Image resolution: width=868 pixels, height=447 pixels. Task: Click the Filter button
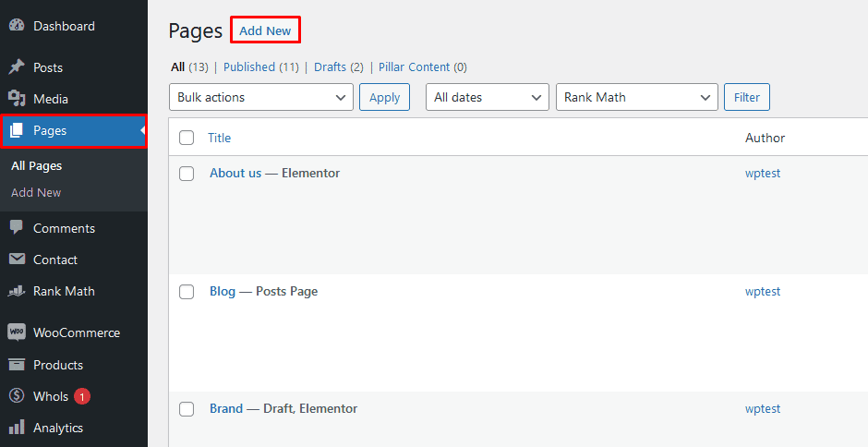pos(747,97)
